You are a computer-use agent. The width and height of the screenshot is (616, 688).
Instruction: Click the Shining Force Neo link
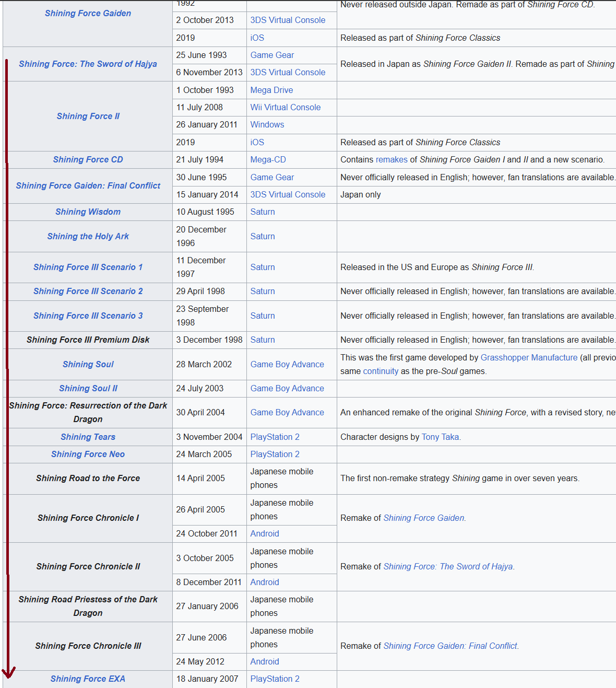tap(88, 454)
